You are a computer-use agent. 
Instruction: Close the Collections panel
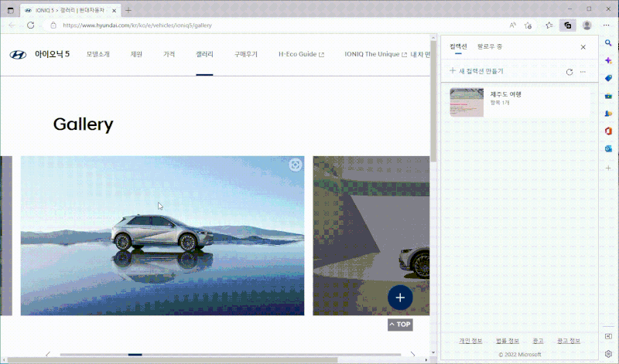(583, 47)
